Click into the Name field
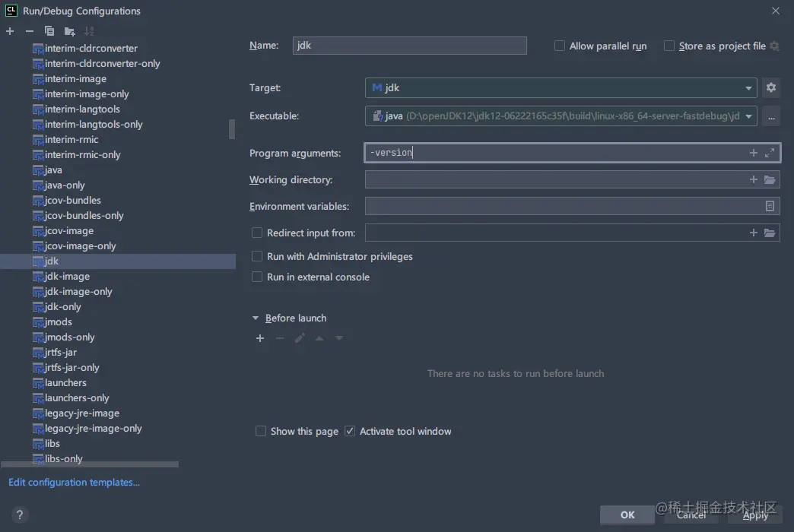This screenshot has height=532, width=794. [x=409, y=46]
